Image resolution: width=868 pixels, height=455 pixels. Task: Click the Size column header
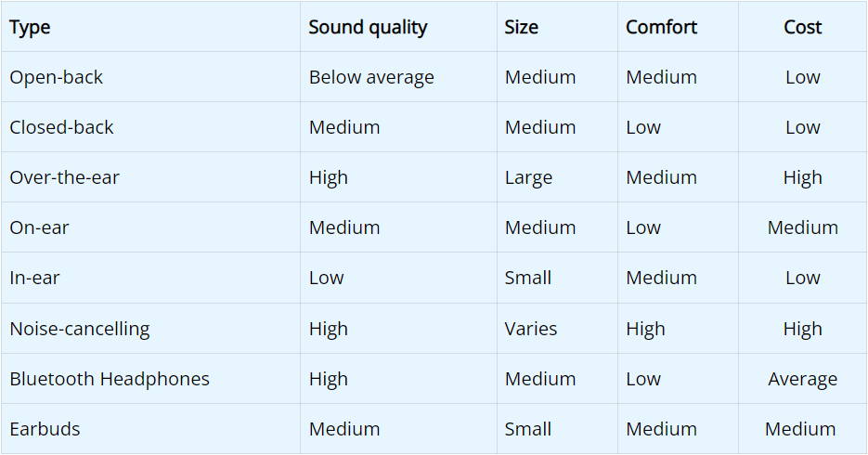point(521,28)
